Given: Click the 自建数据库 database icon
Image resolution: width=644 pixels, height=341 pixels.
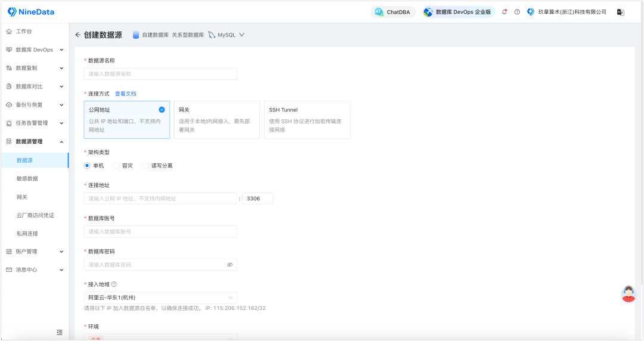Looking at the screenshot, I should point(136,35).
